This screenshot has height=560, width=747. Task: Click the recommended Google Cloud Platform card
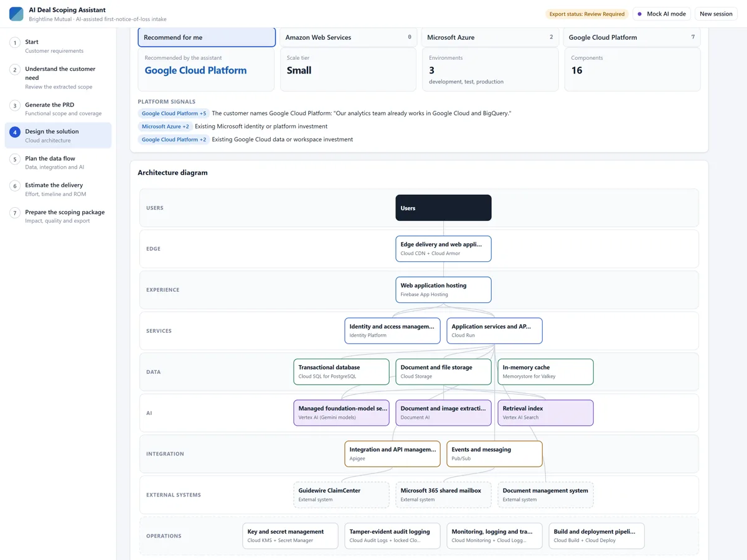click(x=206, y=70)
